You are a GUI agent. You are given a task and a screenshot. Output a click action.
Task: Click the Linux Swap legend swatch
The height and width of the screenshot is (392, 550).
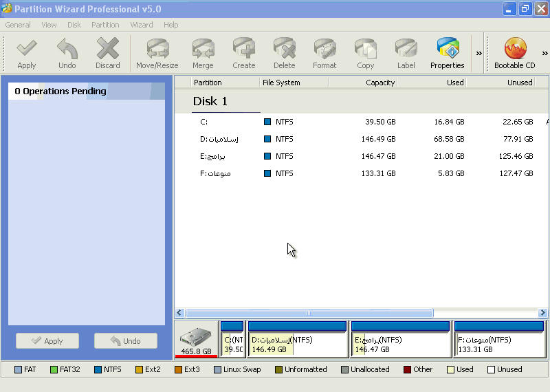(217, 369)
